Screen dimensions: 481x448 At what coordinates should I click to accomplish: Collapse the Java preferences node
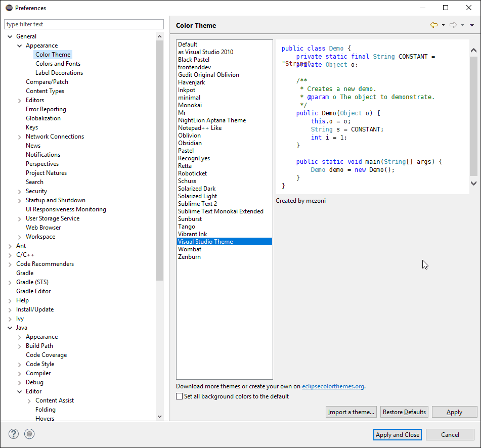(x=10, y=328)
